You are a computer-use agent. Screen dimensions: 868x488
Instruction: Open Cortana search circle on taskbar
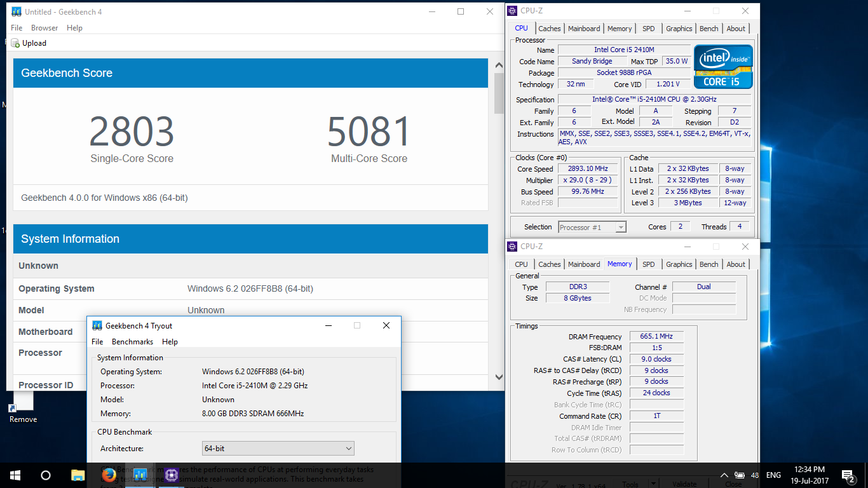click(46, 475)
